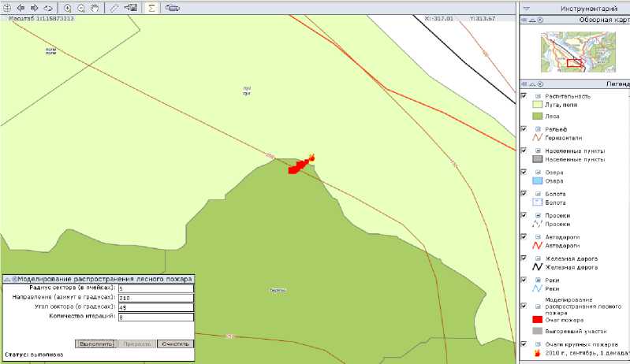
Task: Collapse the Инструментарий sidebar triangle
Action: tap(527, 9)
